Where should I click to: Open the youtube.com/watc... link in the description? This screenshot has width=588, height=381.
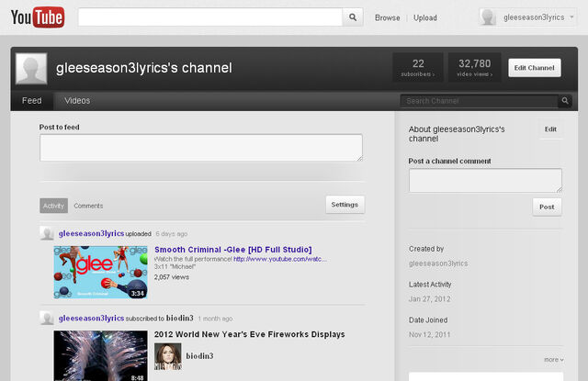280,259
